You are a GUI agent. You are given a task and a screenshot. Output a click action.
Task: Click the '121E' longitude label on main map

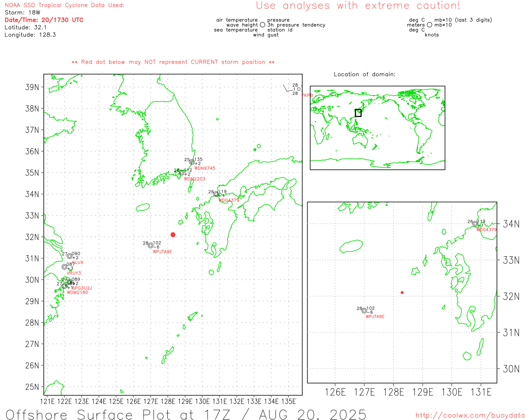(47, 401)
